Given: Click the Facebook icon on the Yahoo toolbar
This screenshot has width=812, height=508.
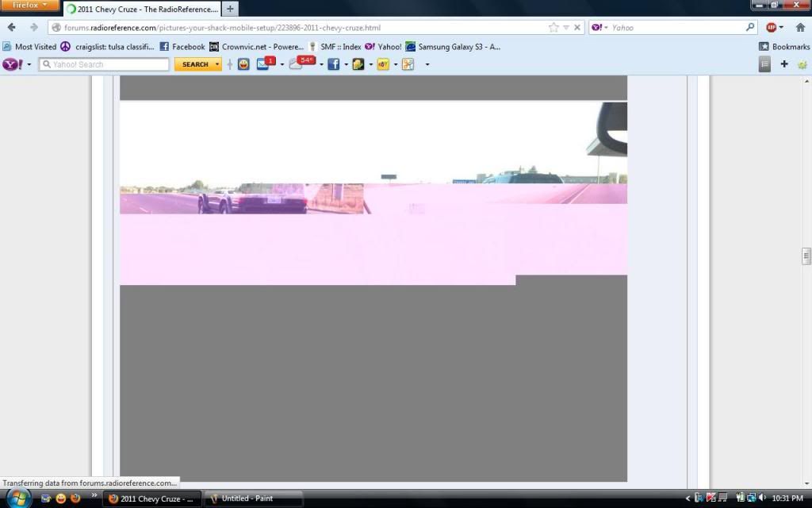Looking at the screenshot, I should (333, 64).
